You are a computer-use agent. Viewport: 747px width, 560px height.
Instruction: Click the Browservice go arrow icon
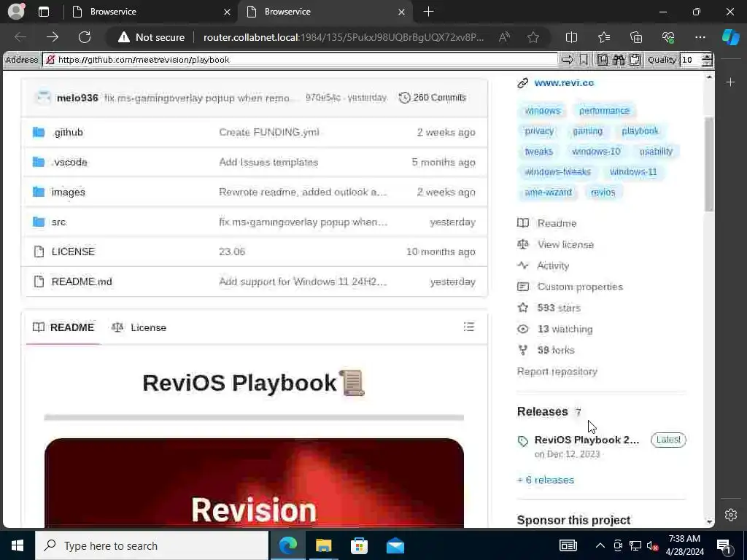pyautogui.click(x=568, y=60)
